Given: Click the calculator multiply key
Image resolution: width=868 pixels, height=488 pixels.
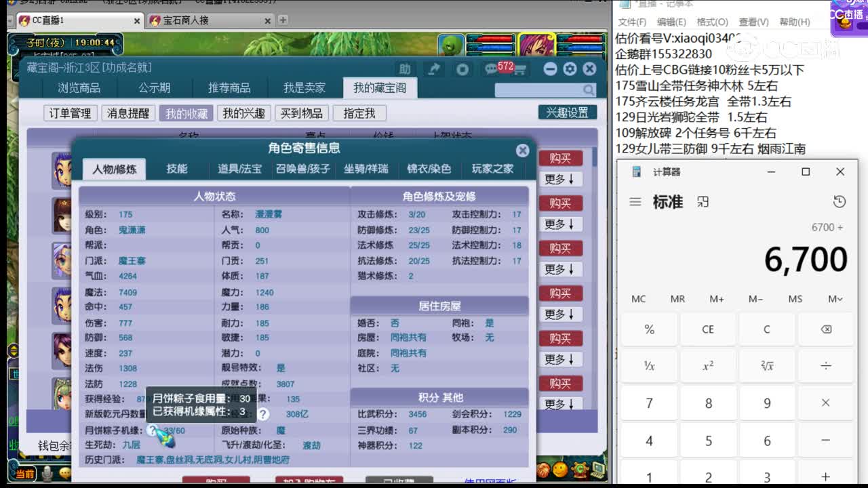Looking at the screenshot, I should 826,403.
